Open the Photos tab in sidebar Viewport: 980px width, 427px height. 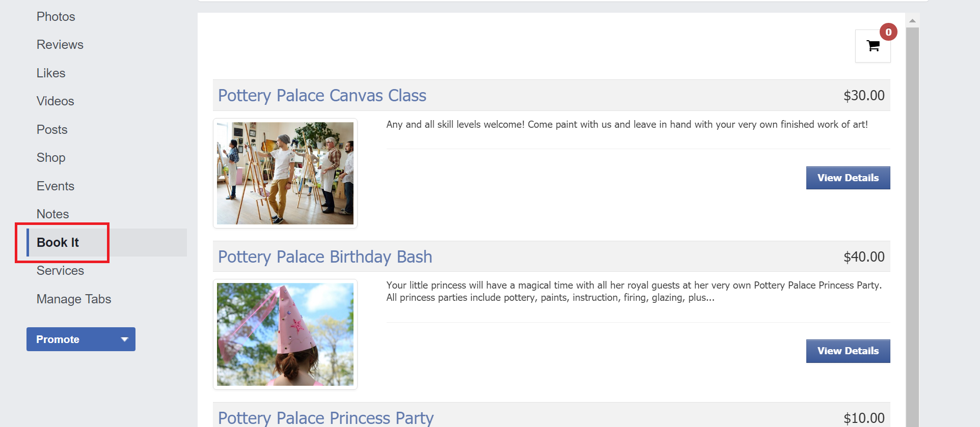pyautogui.click(x=56, y=17)
